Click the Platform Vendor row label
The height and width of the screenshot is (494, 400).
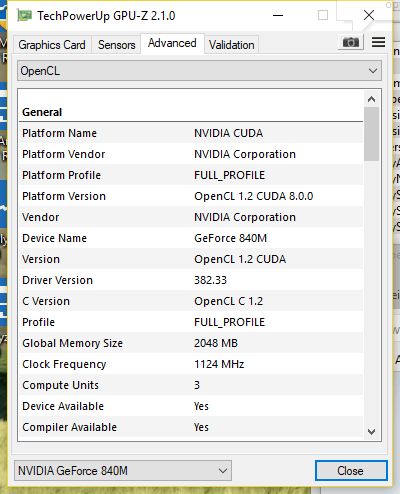64,154
